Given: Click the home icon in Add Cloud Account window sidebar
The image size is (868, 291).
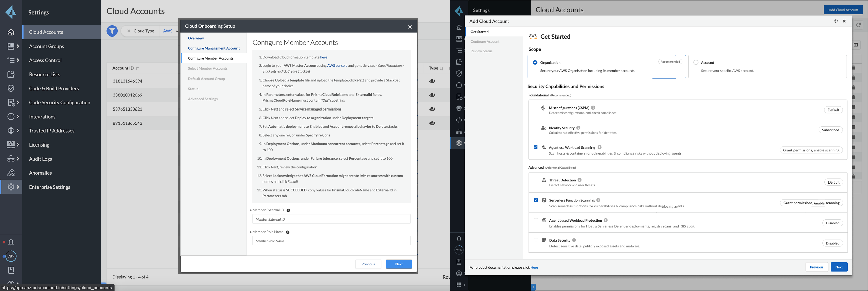Looking at the screenshot, I should [459, 27].
